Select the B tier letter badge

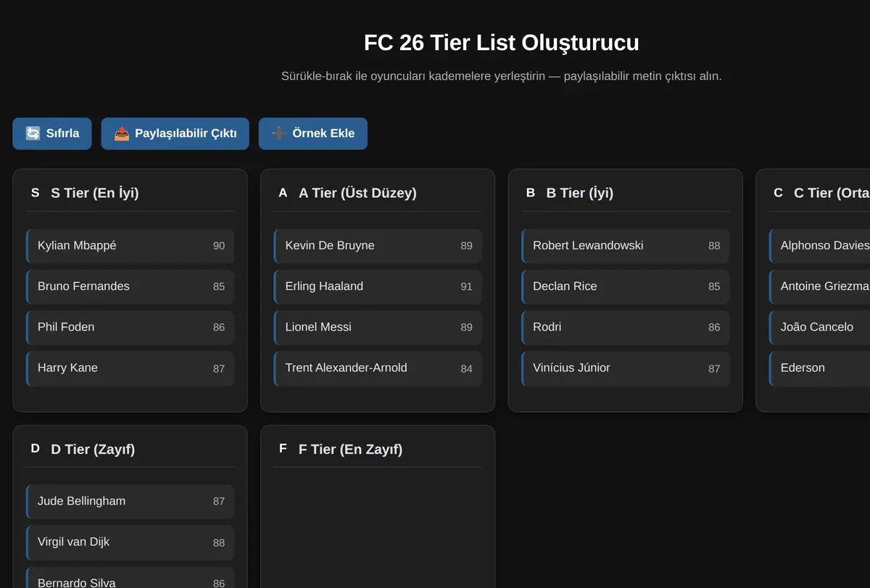[531, 193]
